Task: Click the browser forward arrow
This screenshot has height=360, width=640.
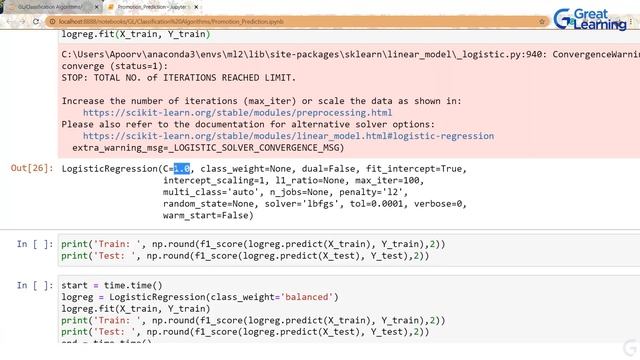Action: [23, 21]
